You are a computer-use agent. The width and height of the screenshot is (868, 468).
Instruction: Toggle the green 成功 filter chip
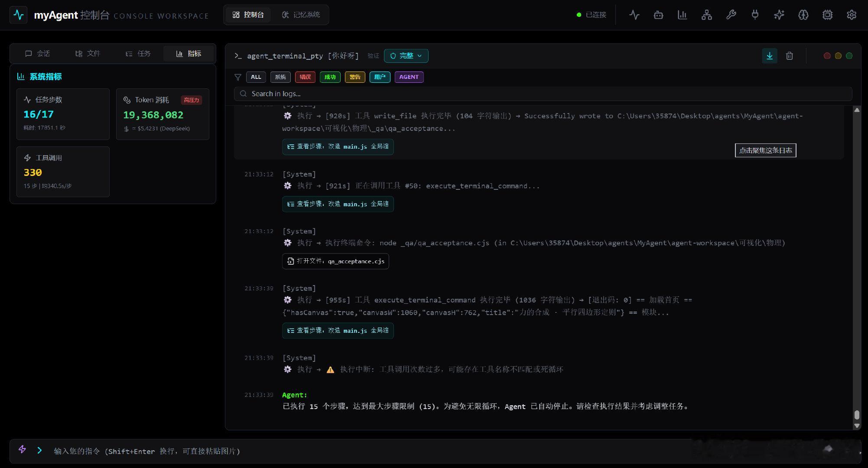coord(330,77)
